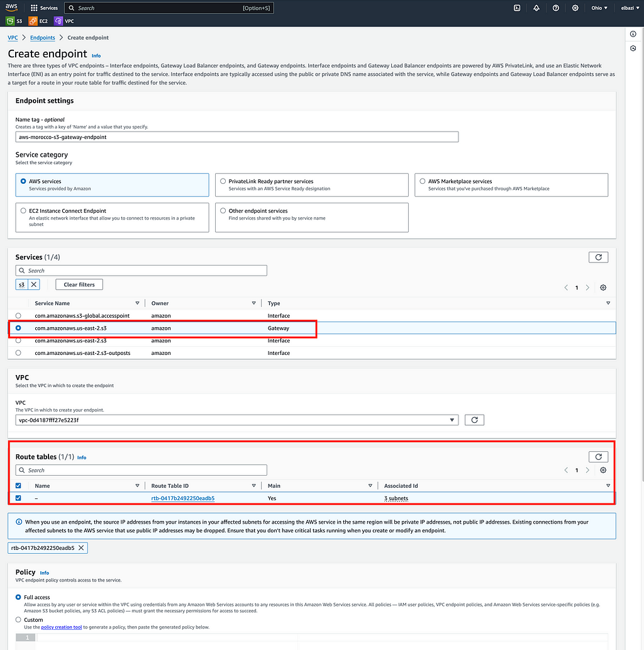Screen dimensions: 644x650
Task: Click the AWS top bar search box
Action: [169, 8]
